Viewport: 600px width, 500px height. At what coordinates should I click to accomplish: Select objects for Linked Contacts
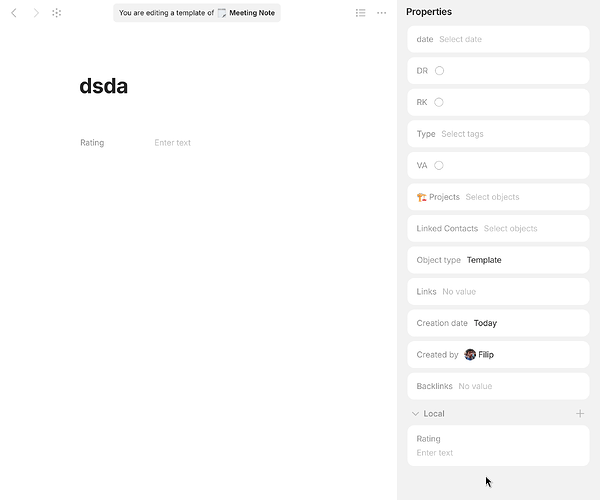point(510,228)
